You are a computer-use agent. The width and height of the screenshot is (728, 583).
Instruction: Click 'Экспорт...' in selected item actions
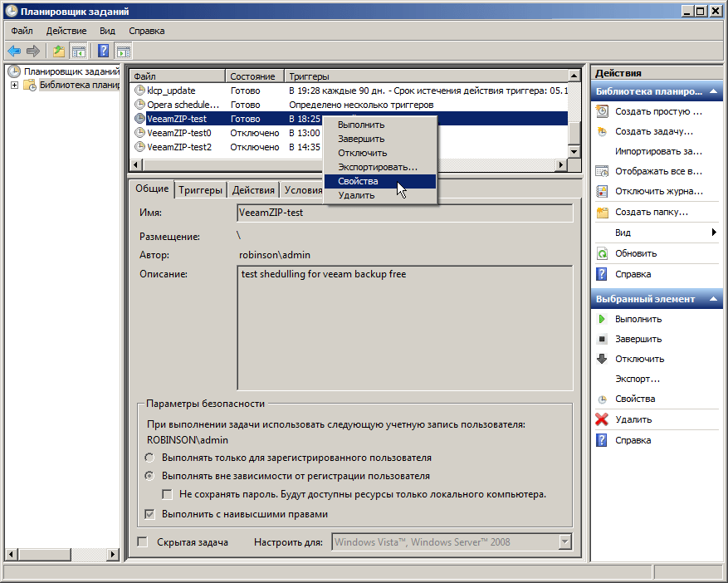click(x=637, y=379)
